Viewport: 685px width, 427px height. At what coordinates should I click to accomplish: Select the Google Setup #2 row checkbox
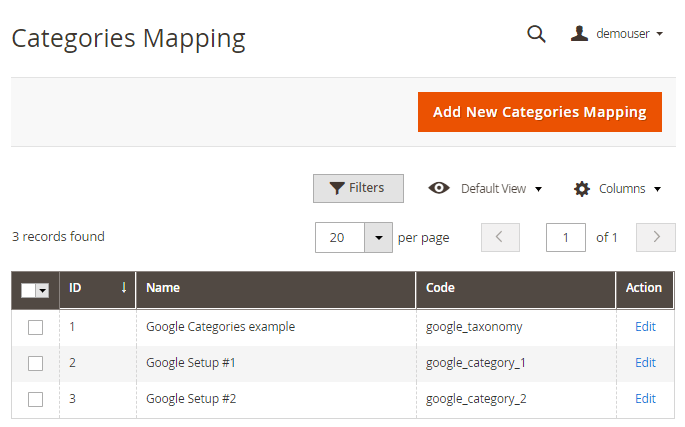(36, 399)
